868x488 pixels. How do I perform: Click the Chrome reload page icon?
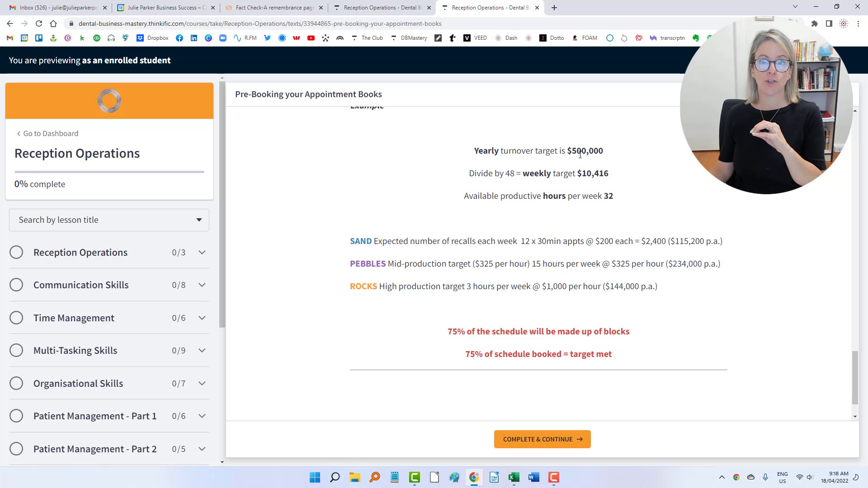39,23
